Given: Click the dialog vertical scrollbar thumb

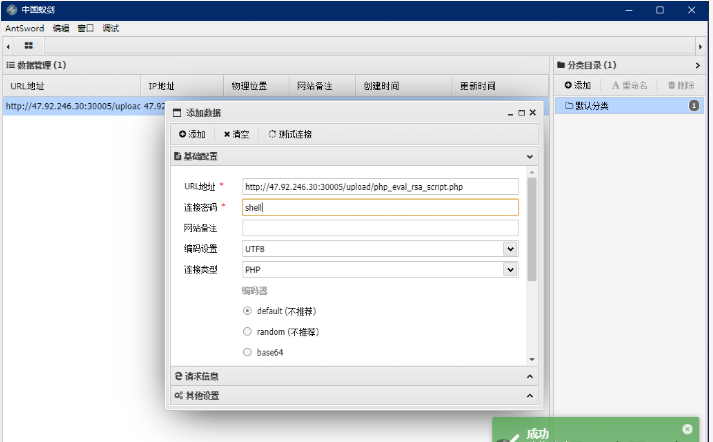Looking at the screenshot, I should 532,229.
